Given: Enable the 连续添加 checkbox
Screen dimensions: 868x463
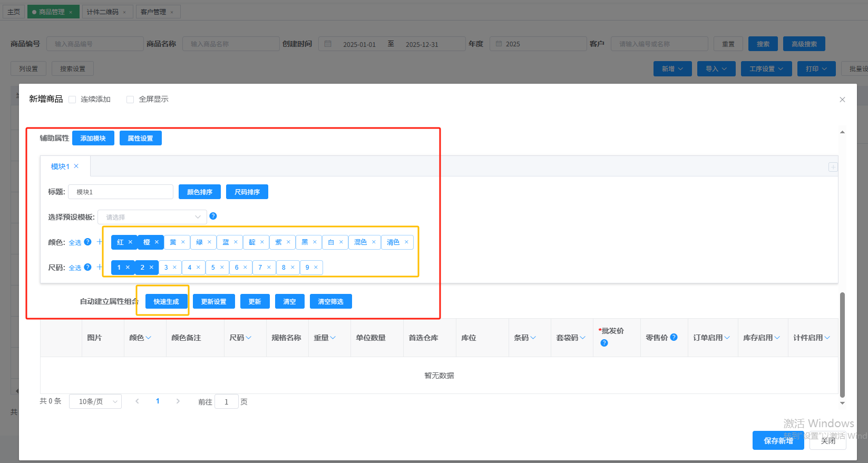Looking at the screenshot, I should point(73,100).
